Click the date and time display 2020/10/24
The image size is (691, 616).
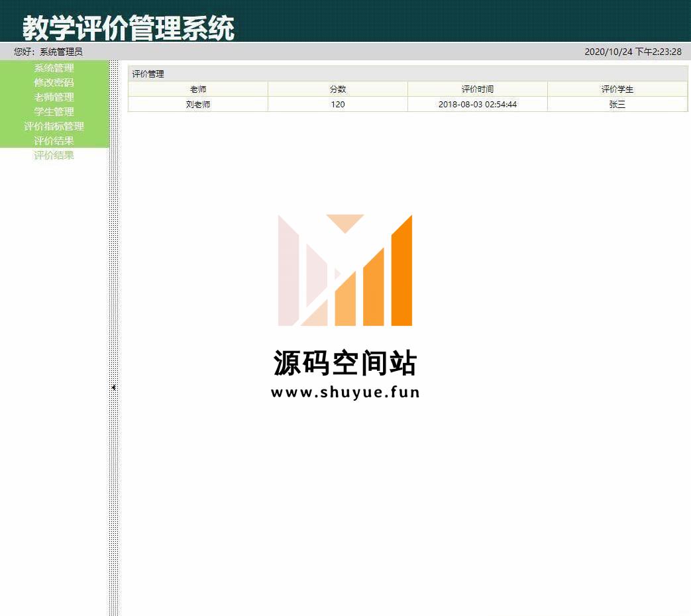633,52
